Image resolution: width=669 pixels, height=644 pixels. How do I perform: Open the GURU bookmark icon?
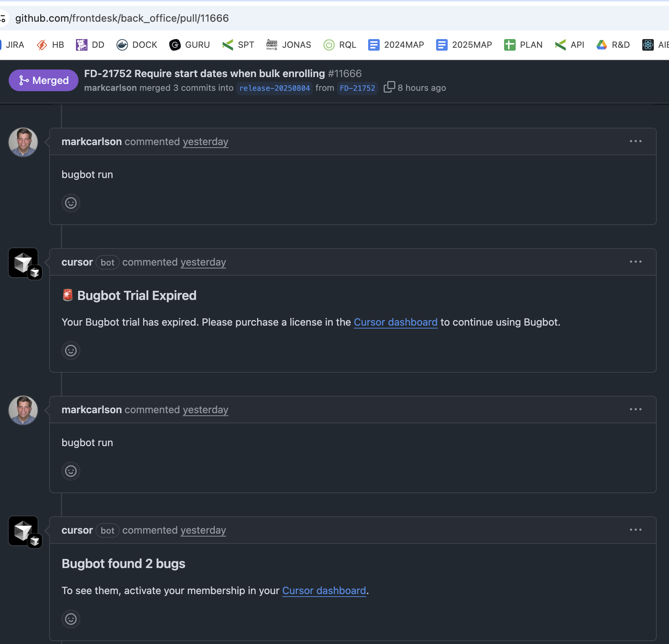click(175, 45)
